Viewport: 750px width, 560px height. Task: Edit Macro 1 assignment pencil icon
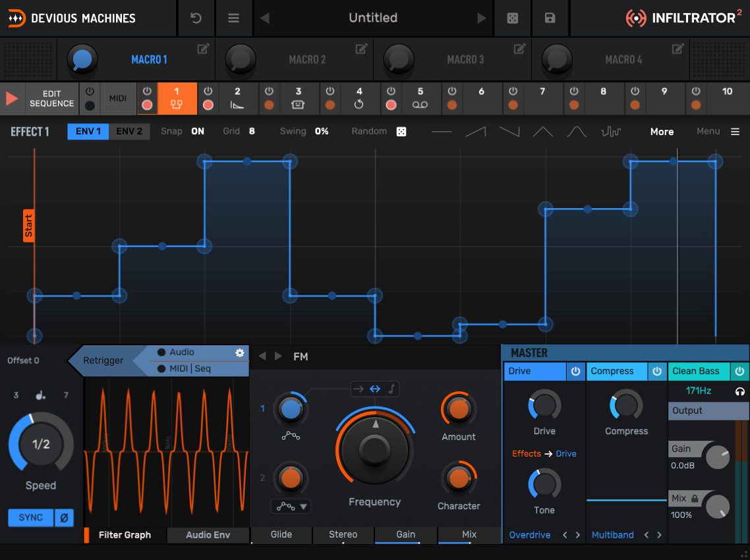(203, 49)
